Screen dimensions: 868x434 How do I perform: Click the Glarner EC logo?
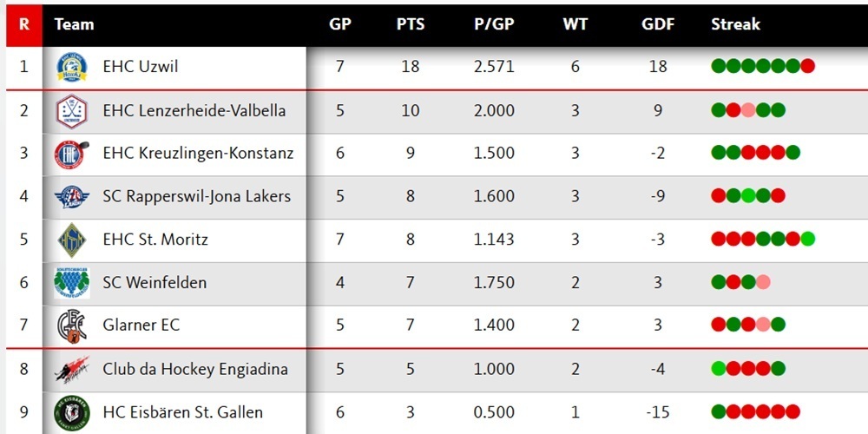[x=71, y=325]
